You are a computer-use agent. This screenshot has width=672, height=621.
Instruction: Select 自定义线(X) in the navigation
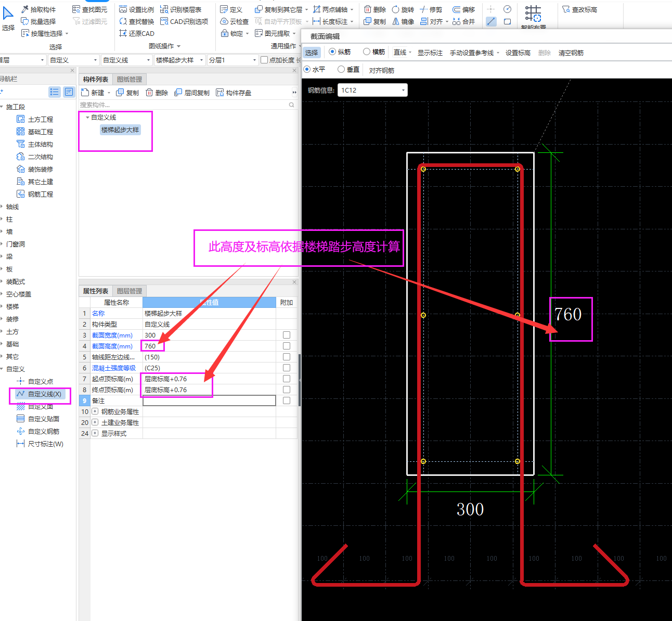pos(40,394)
